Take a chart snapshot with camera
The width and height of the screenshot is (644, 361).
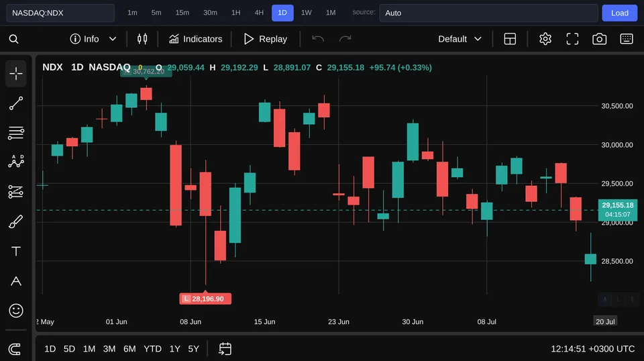pyautogui.click(x=599, y=39)
